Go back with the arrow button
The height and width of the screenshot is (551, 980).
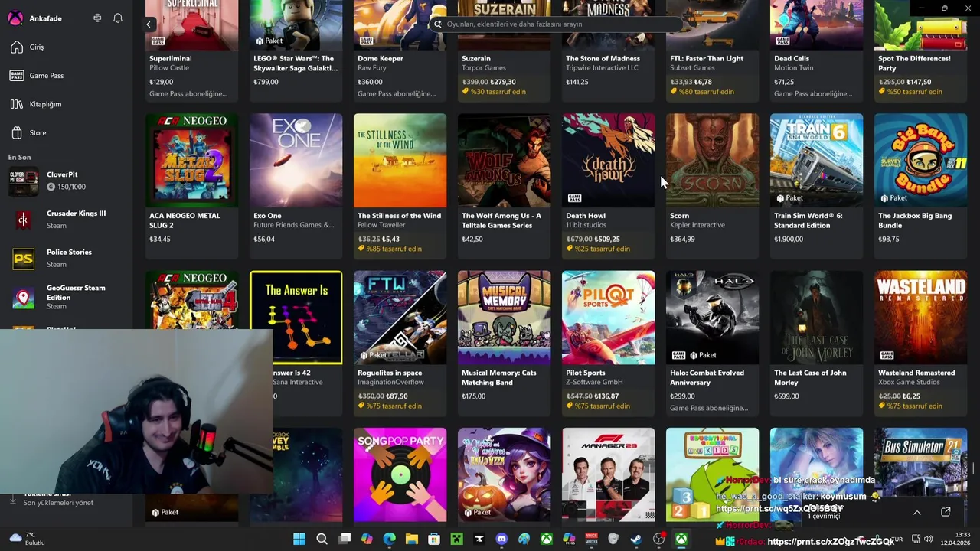(x=149, y=24)
